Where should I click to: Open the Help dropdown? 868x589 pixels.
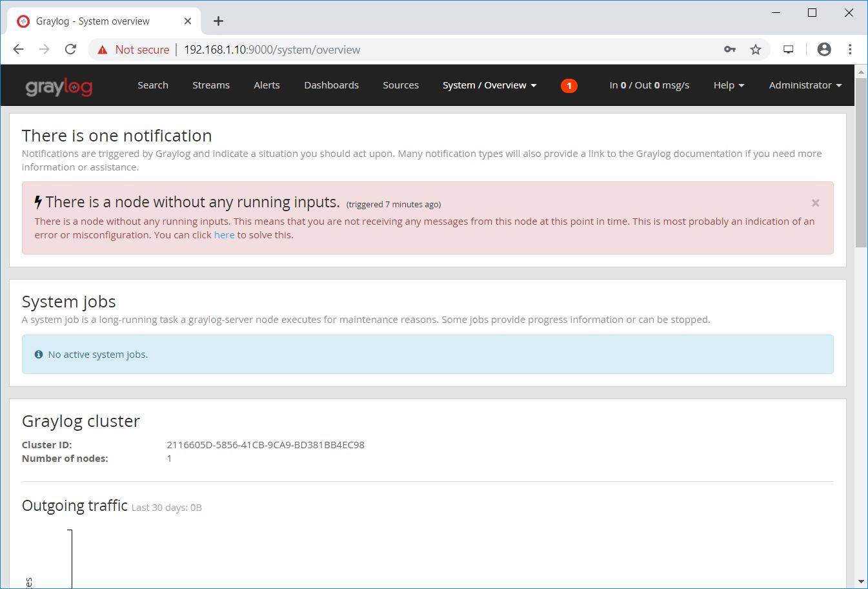pos(728,85)
